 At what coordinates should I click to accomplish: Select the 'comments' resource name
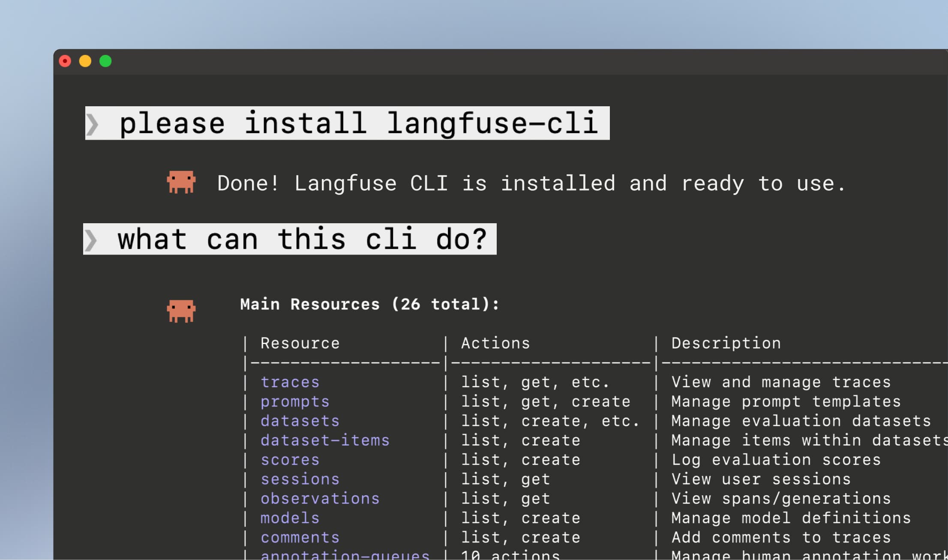click(x=300, y=538)
